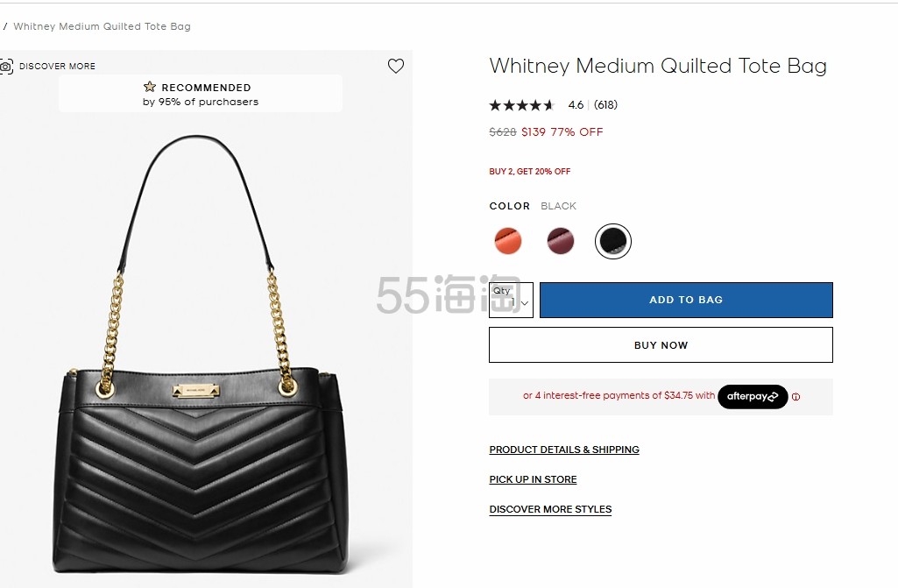
Task: Click the Afterpay info icon
Action: click(x=795, y=397)
